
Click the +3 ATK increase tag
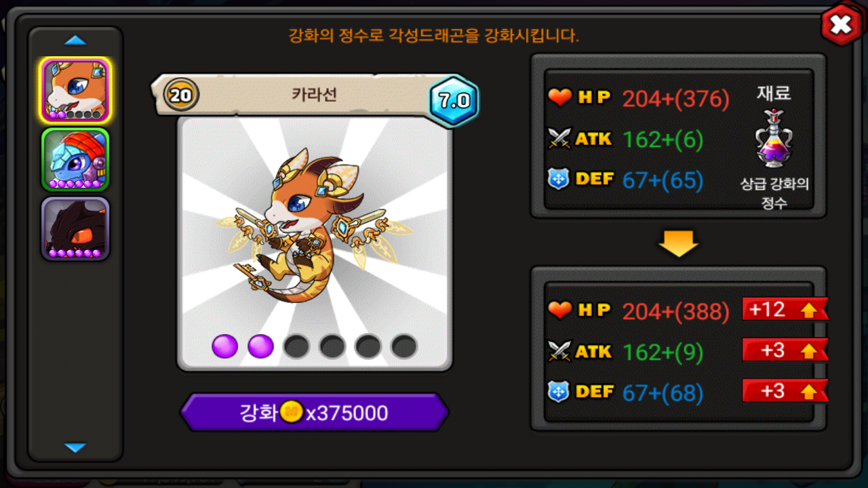pyautogui.click(x=785, y=350)
